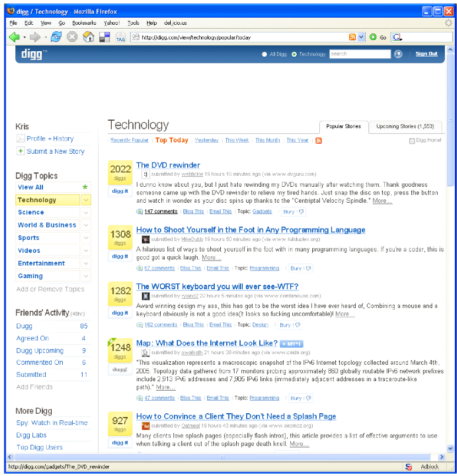Switch to the Popular Stories tab
The width and height of the screenshot is (457, 476).
[344, 127]
